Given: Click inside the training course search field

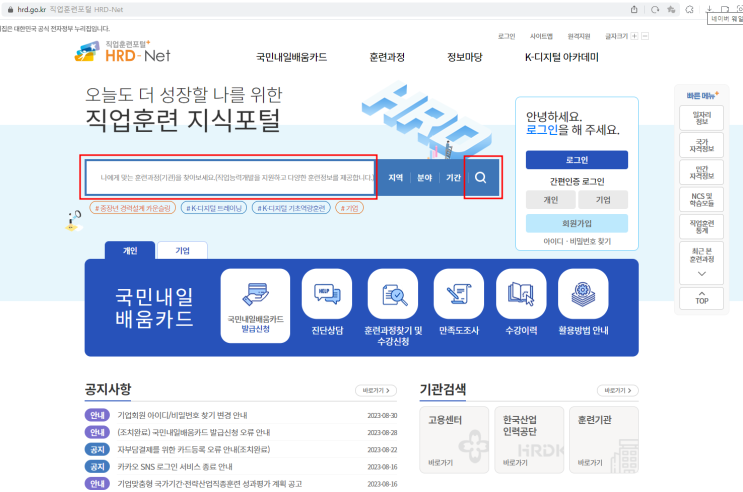Looking at the screenshot, I should click(x=230, y=177).
